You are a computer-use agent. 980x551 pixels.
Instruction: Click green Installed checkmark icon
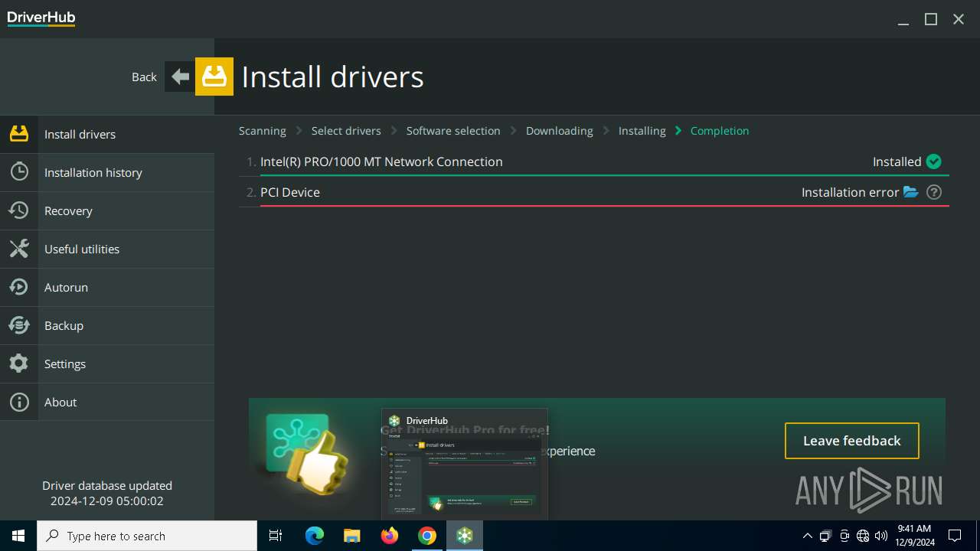click(933, 161)
